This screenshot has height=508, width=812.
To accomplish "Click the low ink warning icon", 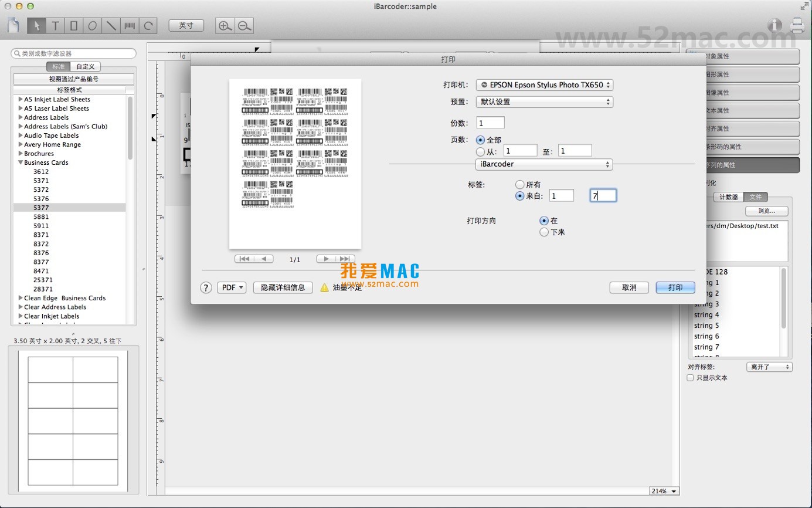I will (x=324, y=287).
